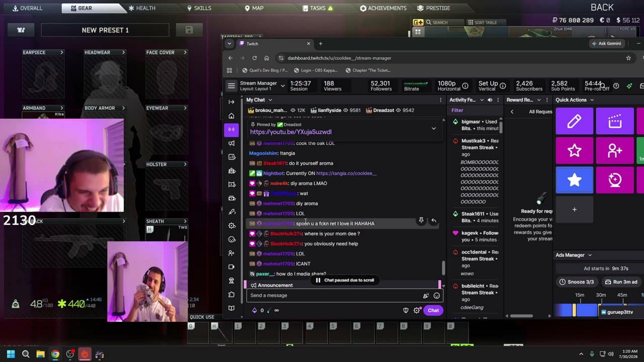The height and width of the screenshot is (362, 644).
Task: Open the emoji picker in chat input
Action: tap(436, 296)
